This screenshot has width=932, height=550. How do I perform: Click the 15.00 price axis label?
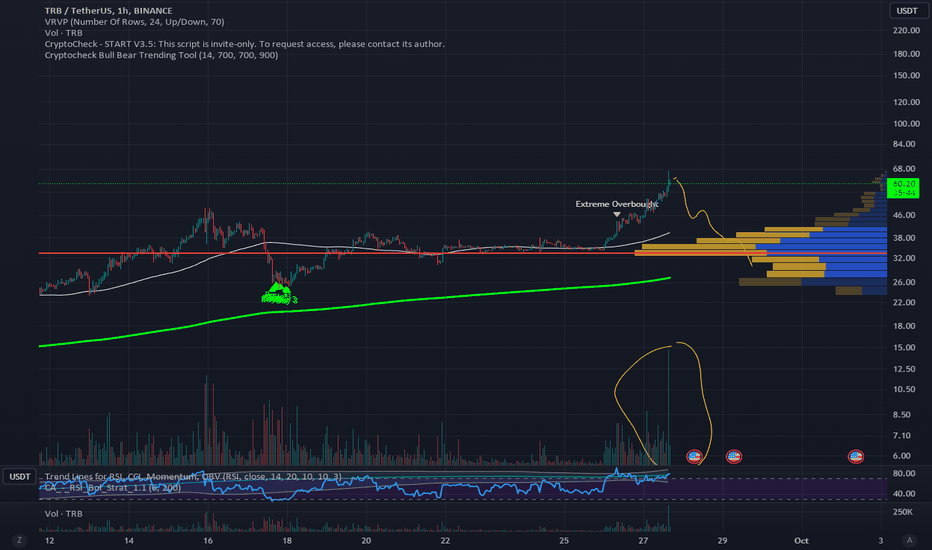click(x=903, y=347)
